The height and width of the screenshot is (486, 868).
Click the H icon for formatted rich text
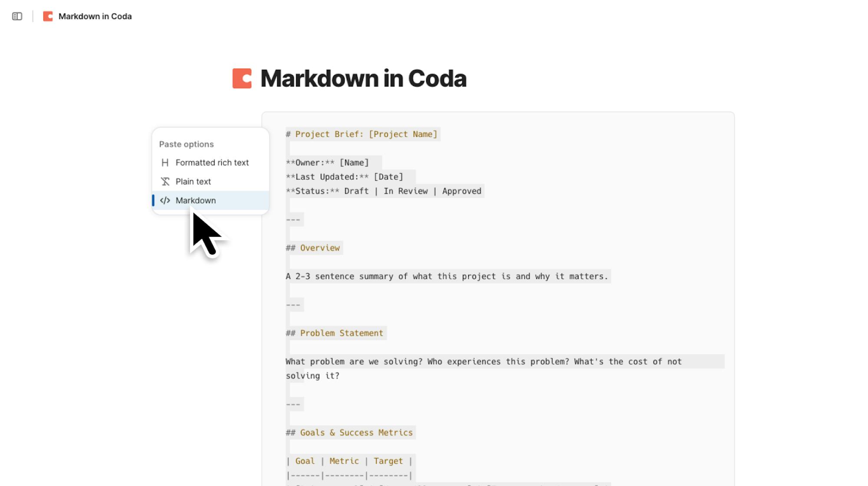coord(165,163)
